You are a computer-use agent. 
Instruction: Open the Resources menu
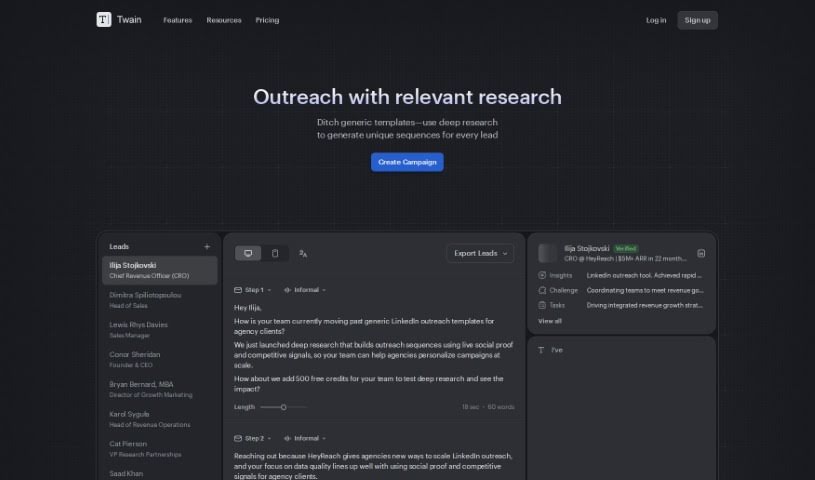click(224, 20)
